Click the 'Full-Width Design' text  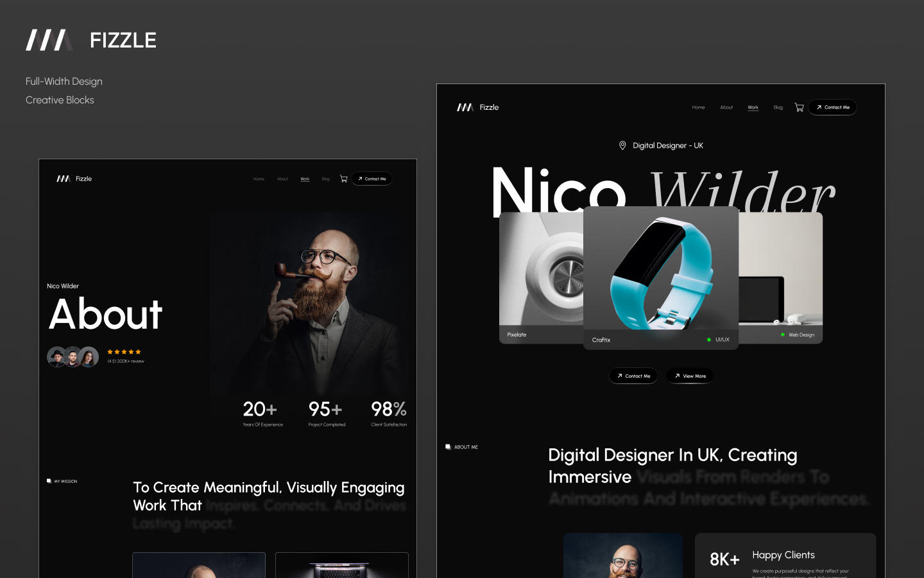(64, 82)
